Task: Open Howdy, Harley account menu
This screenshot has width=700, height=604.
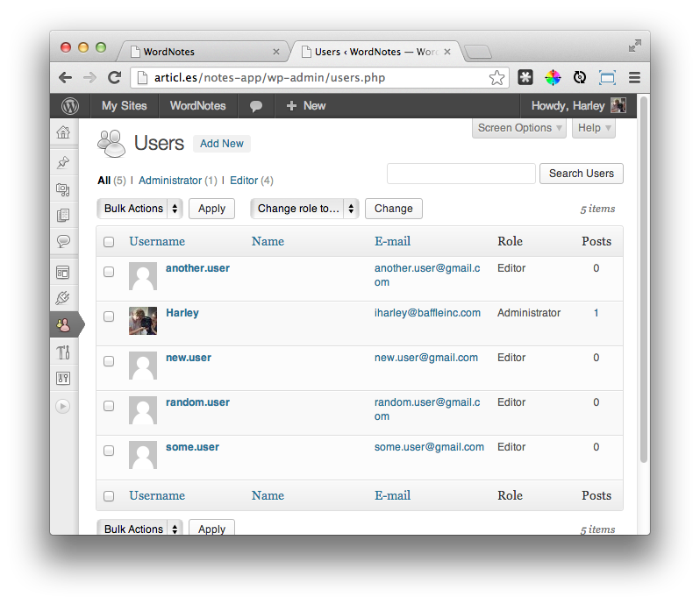Action: [578, 106]
